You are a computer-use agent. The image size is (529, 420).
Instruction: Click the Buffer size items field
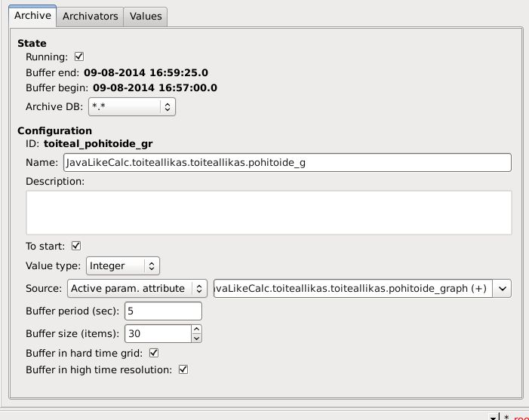(157, 333)
